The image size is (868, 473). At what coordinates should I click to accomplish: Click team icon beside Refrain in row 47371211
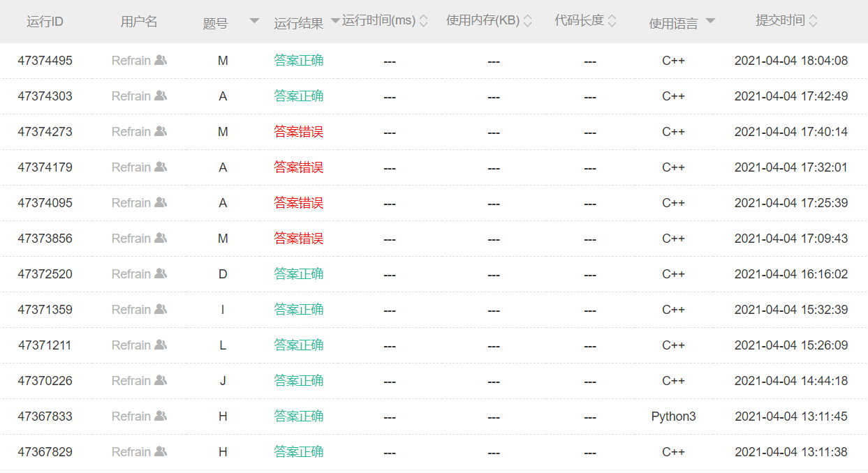point(161,345)
